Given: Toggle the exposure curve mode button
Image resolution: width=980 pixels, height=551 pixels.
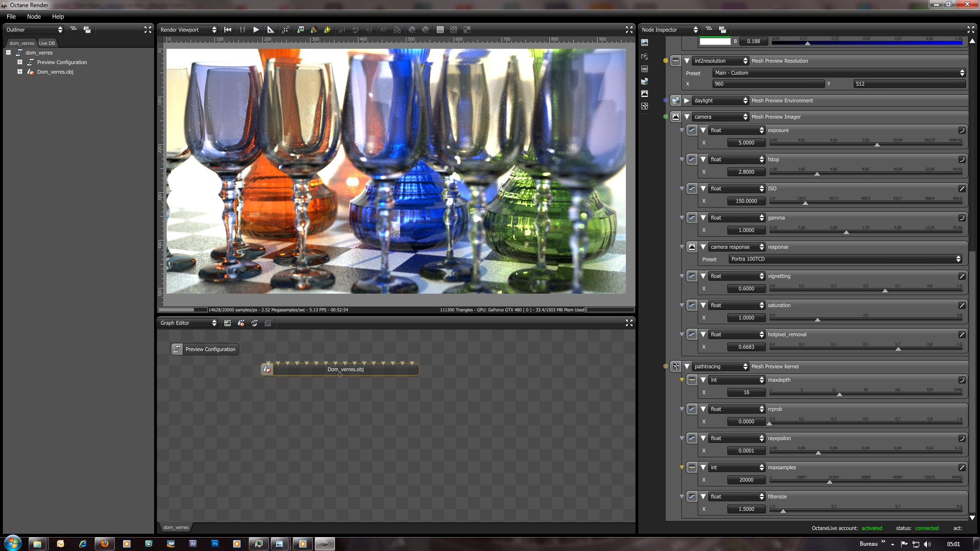Looking at the screenshot, I should (x=961, y=130).
